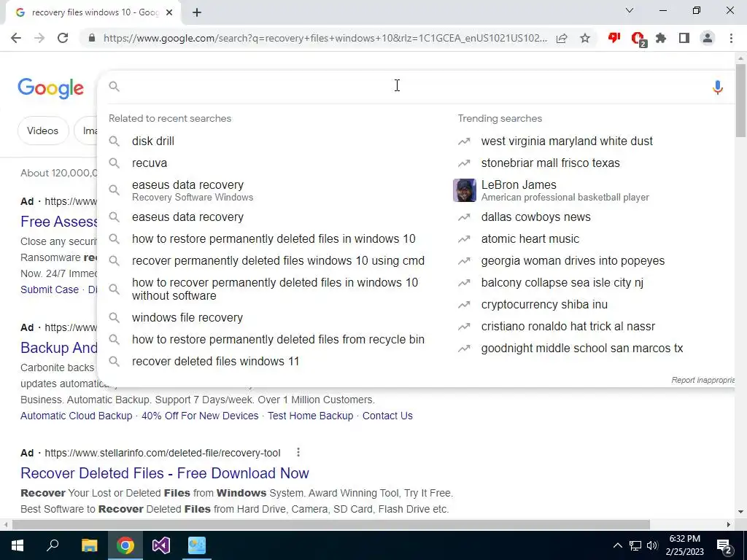Screen dimensions: 747x560
Task: Open the Extensions puzzle icon
Action: point(661,38)
